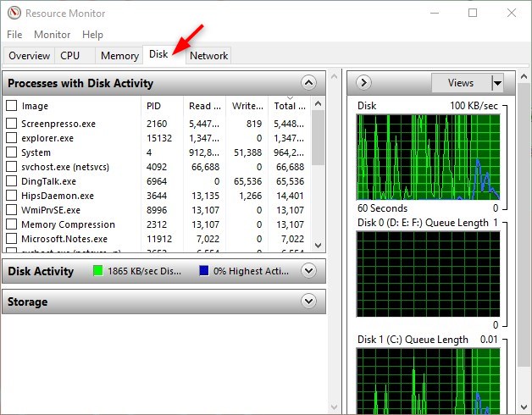Viewport: 532px width, 415px height.
Task: Enable the DingTalk.exe checkbox
Action: click(12, 181)
